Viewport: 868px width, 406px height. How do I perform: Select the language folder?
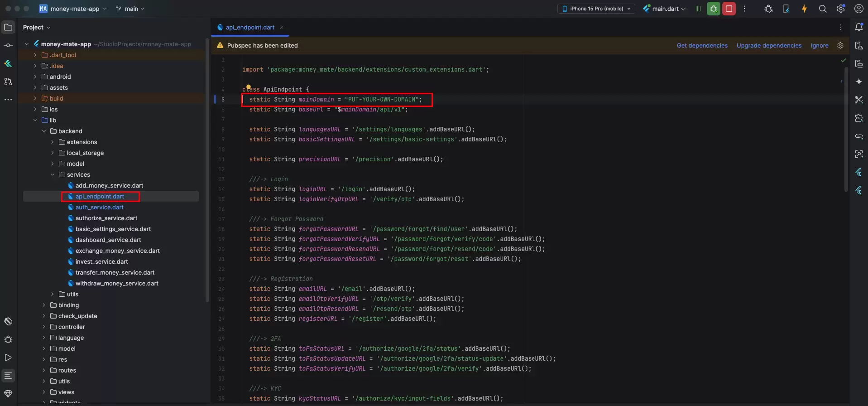pyautogui.click(x=71, y=338)
